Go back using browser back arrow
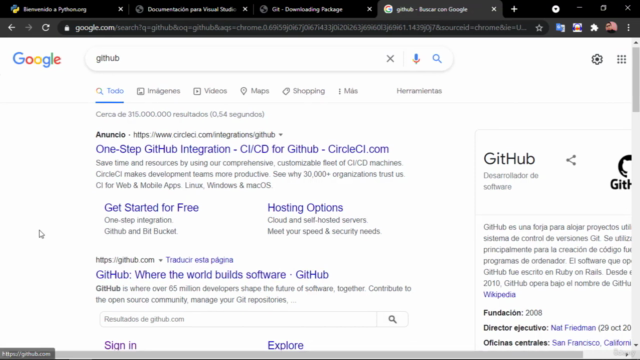The image size is (640, 360). click(x=11, y=28)
